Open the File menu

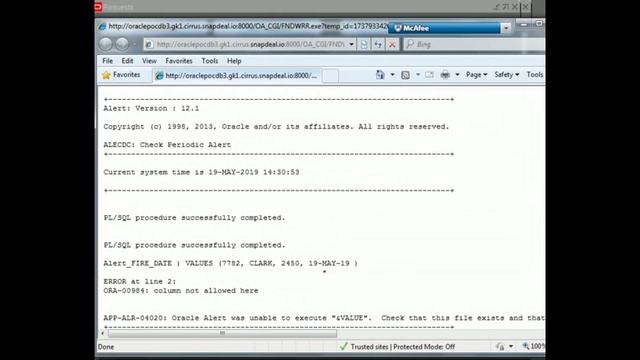click(x=108, y=61)
